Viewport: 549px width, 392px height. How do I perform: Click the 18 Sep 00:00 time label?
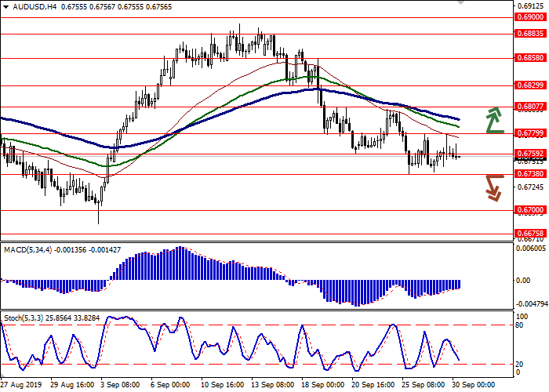point(322,386)
